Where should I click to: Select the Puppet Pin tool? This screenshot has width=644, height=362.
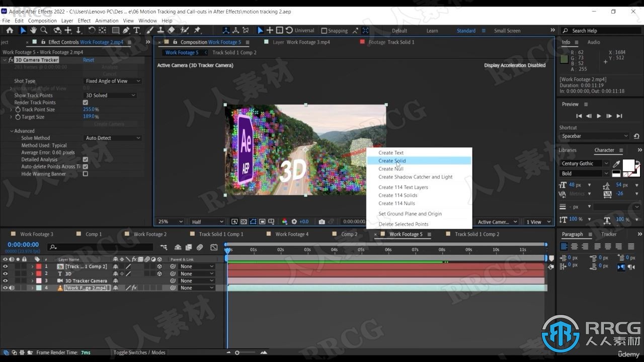click(x=197, y=30)
